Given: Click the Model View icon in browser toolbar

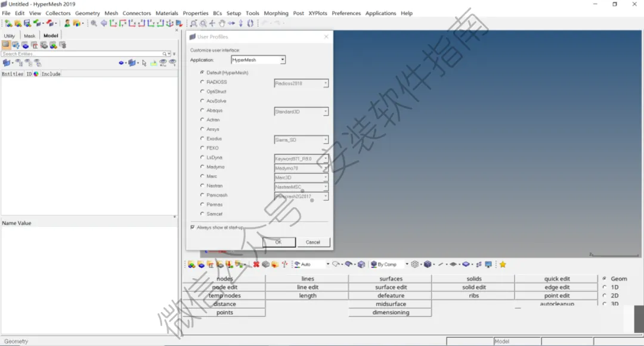Looking at the screenshot, I should [6, 45].
